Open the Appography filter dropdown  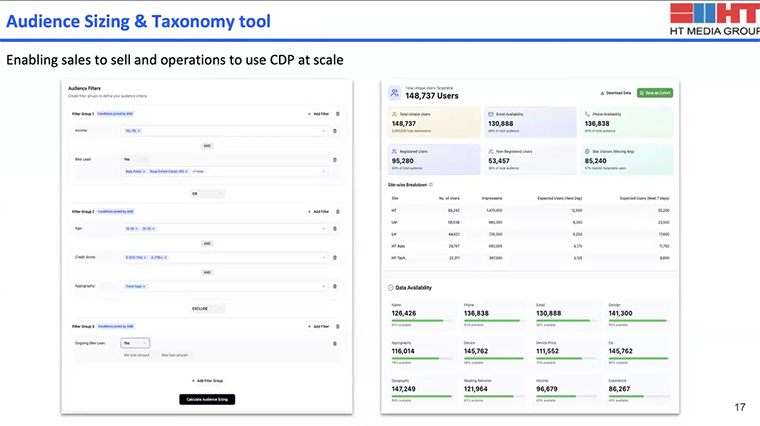pos(224,286)
